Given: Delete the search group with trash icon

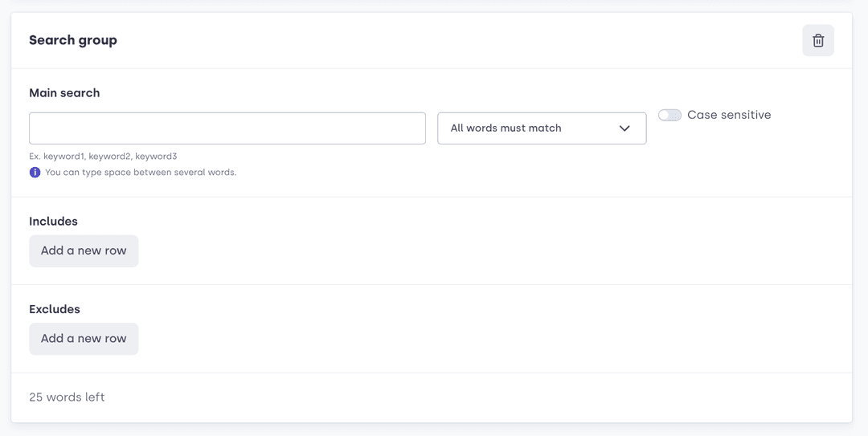Looking at the screenshot, I should tap(817, 40).
